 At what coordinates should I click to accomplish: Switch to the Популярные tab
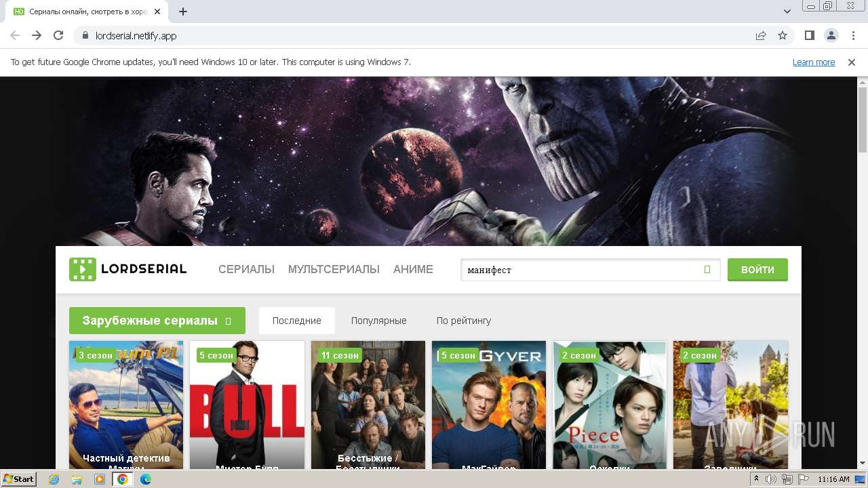379,321
